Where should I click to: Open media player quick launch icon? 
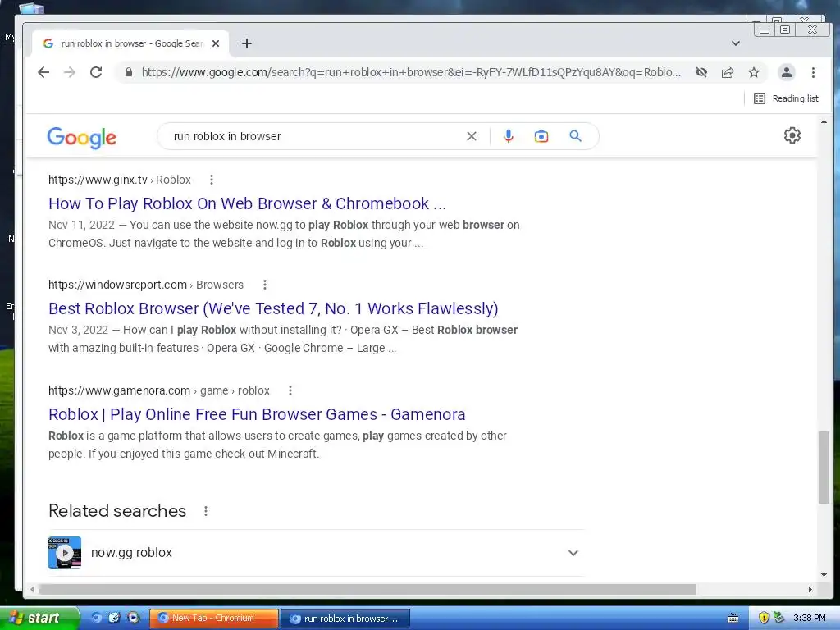point(133,618)
